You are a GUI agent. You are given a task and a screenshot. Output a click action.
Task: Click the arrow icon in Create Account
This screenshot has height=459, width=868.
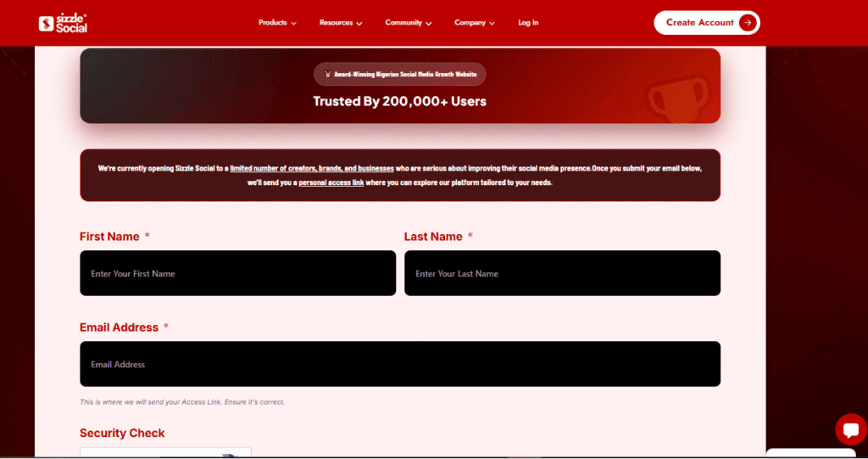tap(748, 23)
